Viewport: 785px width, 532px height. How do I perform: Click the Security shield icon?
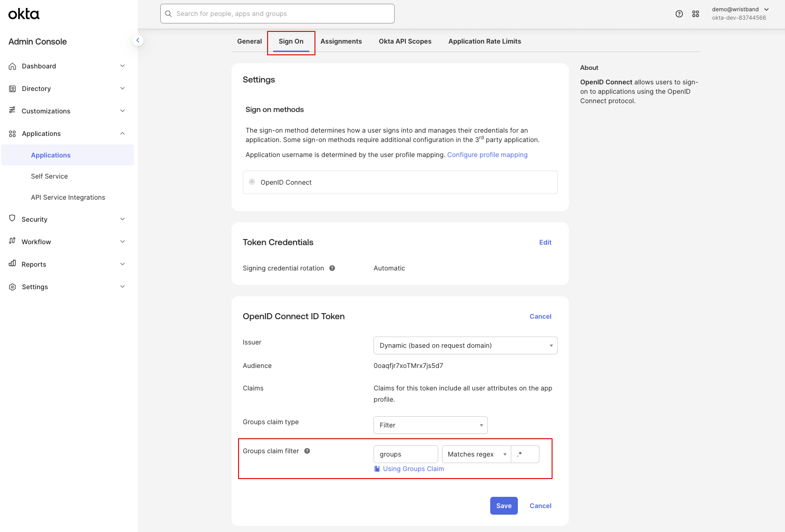click(x=13, y=218)
